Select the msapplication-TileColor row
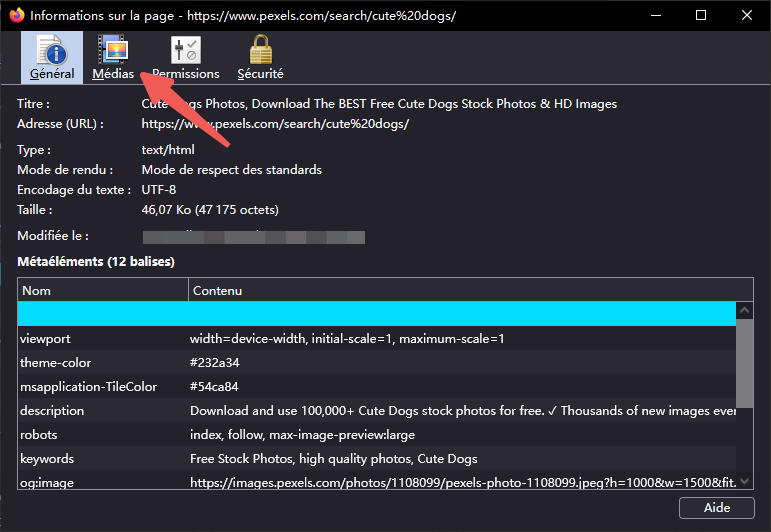The height and width of the screenshot is (532, 771). [x=376, y=387]
